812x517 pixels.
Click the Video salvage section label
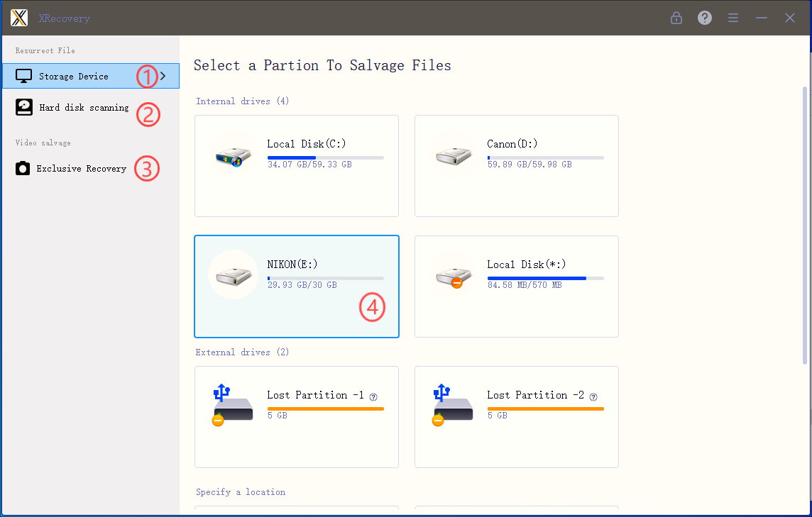[x=43, y=143]
